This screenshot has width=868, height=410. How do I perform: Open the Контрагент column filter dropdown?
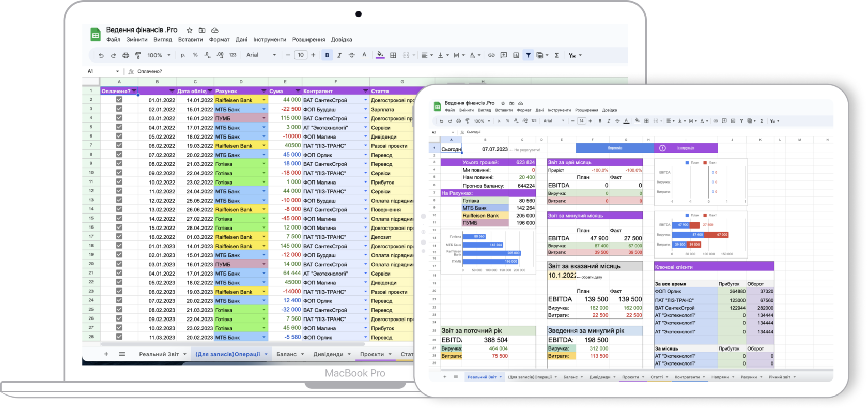(x=365, y=91)
